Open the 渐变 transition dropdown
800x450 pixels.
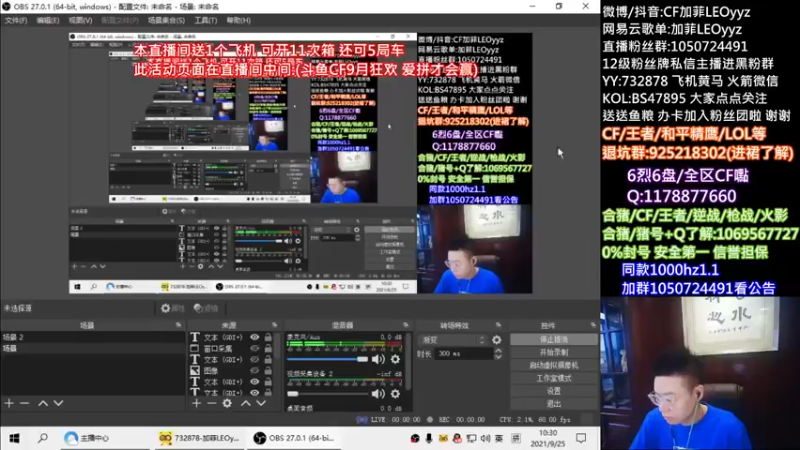pos(453,339)
